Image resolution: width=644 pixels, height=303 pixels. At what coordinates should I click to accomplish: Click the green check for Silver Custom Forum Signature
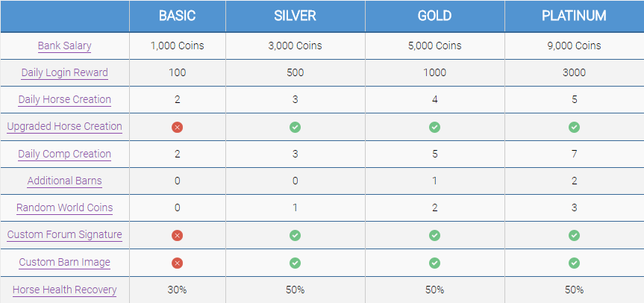295,235
